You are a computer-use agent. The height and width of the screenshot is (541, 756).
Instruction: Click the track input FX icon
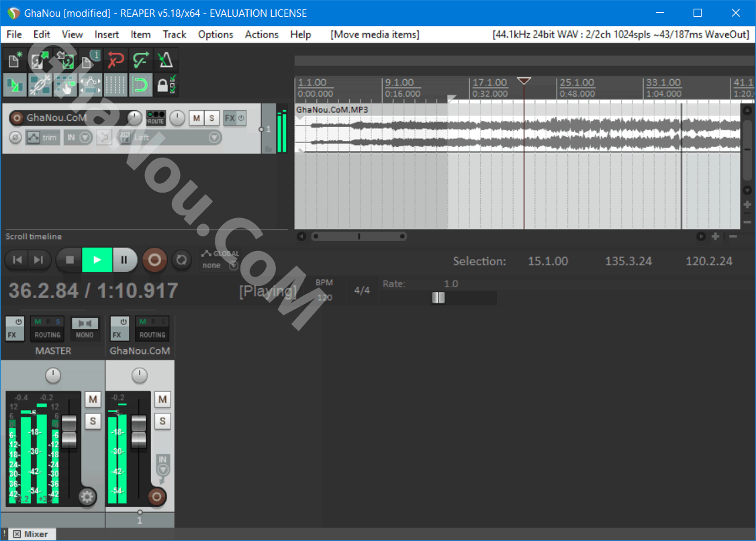pyautogui.click(x=124, y=138)
